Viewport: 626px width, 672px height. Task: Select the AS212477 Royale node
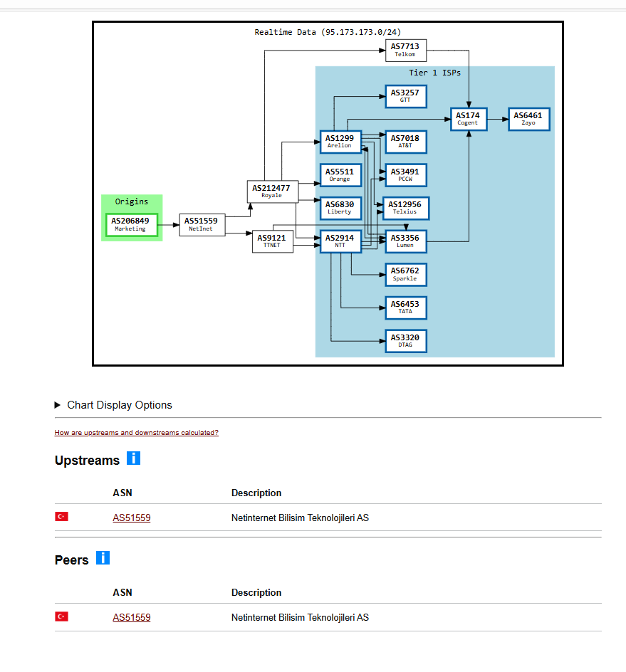click(x=273, y=191)
